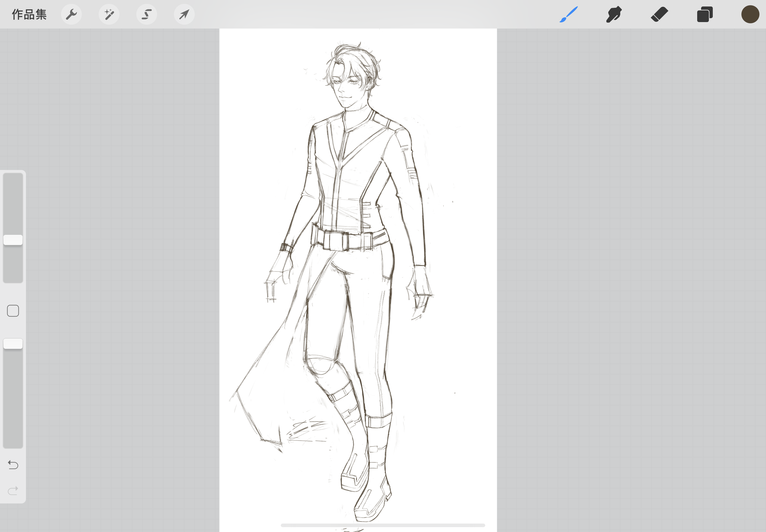This screenshot has height=532, width=766.
Task: Activate the Transform arrow tool
Action: coord(184,14)
